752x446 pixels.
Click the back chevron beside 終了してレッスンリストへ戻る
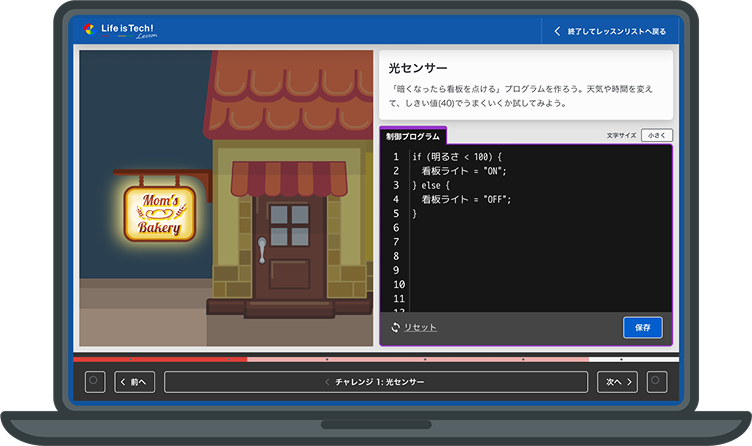(557, 32)
